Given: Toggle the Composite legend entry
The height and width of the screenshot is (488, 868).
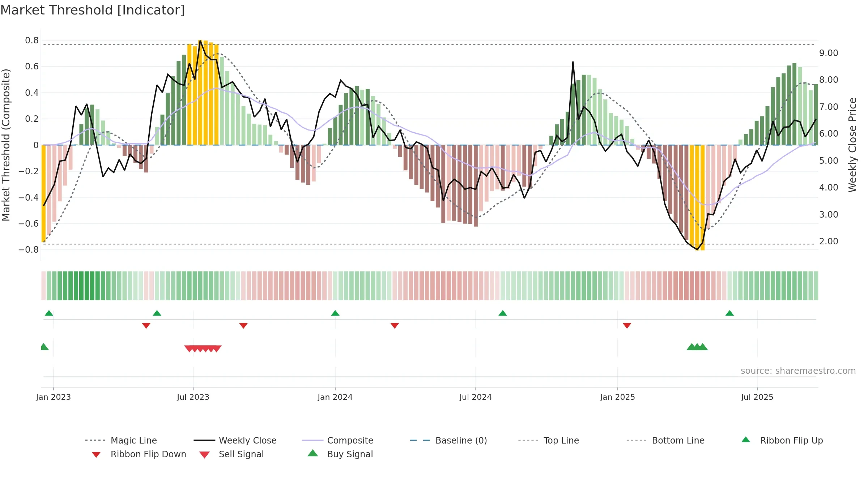Looking at the screenshot, I should click(x=337, y=440).
